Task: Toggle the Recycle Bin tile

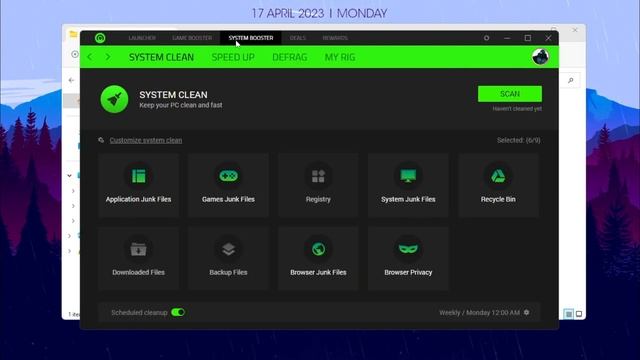Action: [498, 185]
